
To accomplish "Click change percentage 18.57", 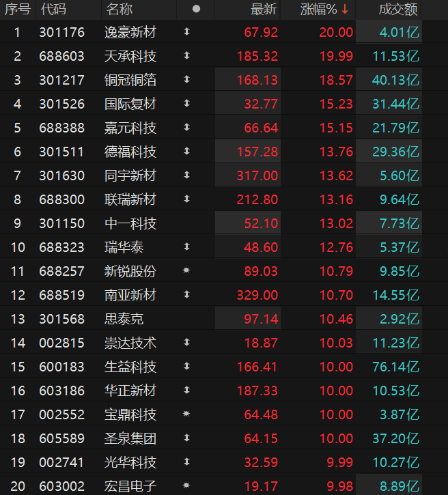I will (x=336, y=80).
